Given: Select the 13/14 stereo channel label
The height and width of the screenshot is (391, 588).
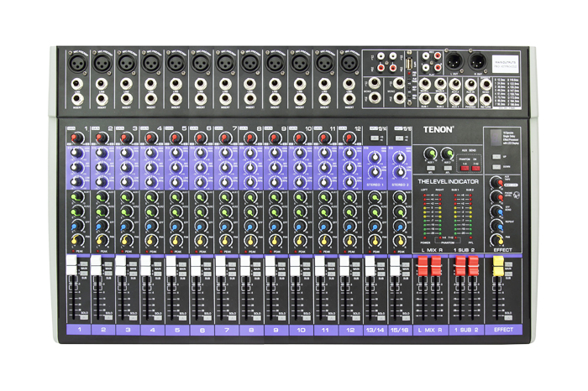Looking at the screenshot, I should coord(374,331).
